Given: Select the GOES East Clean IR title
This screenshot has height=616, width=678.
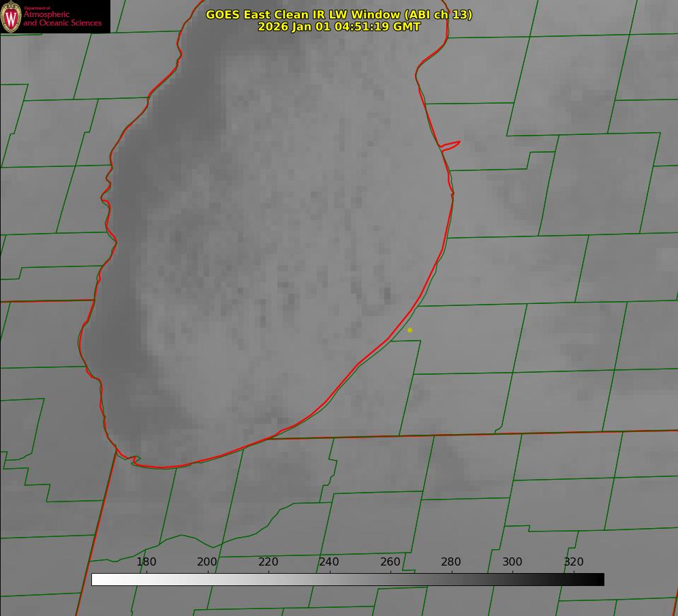Looking at the screenshot, I should 339,14.
